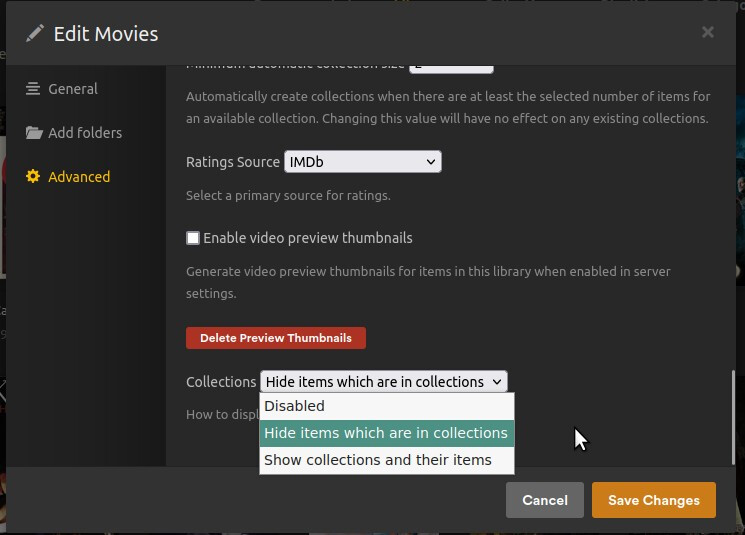745x535 pixels.
Task: Click the Collections field label
Action: [221, 382]
